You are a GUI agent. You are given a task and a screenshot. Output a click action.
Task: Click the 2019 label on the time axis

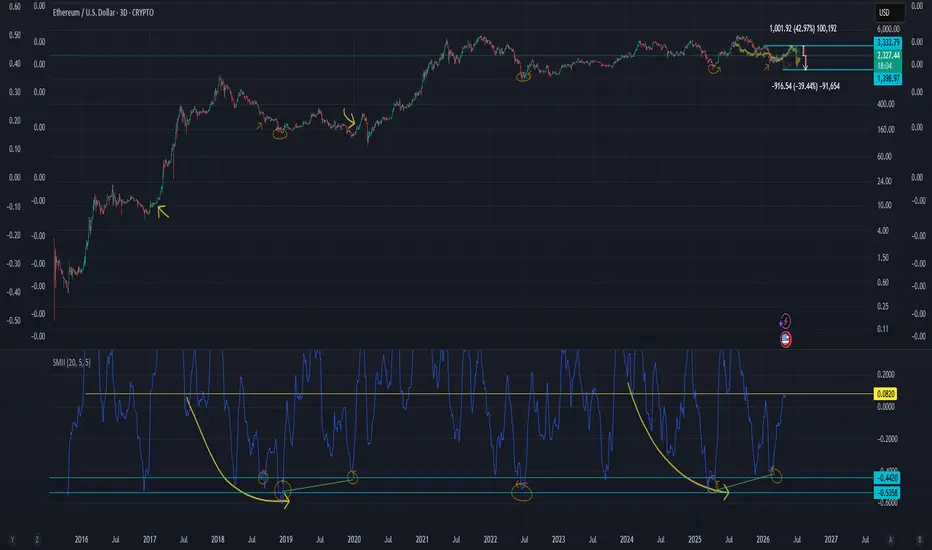[x=286, y=539]
